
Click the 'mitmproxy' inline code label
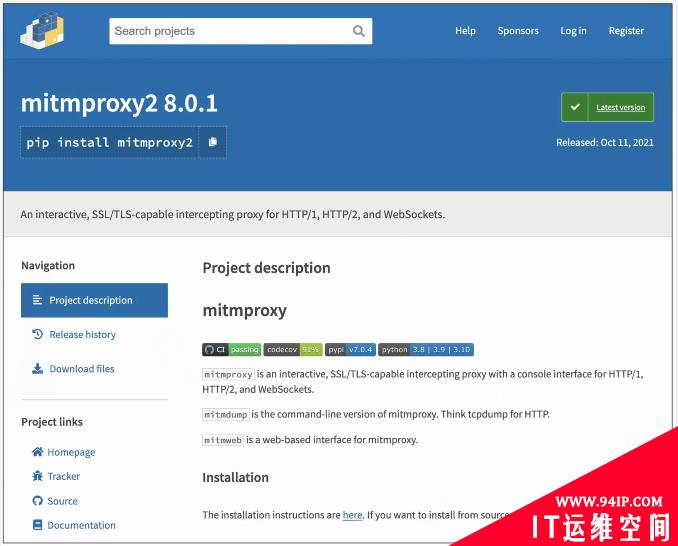228,374
